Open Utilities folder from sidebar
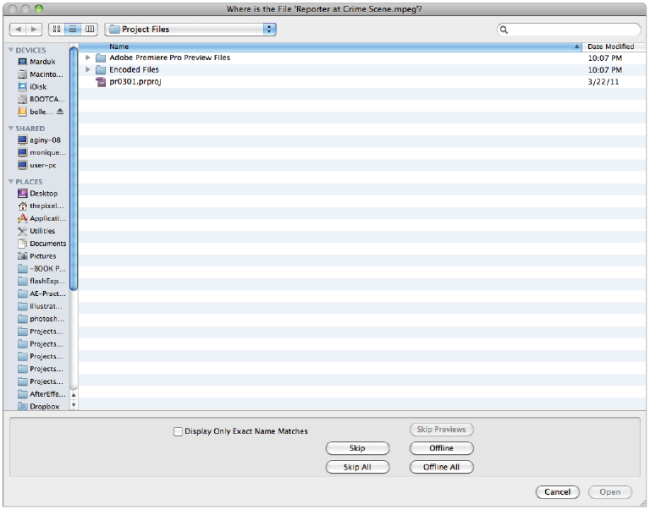 point(42,231)
